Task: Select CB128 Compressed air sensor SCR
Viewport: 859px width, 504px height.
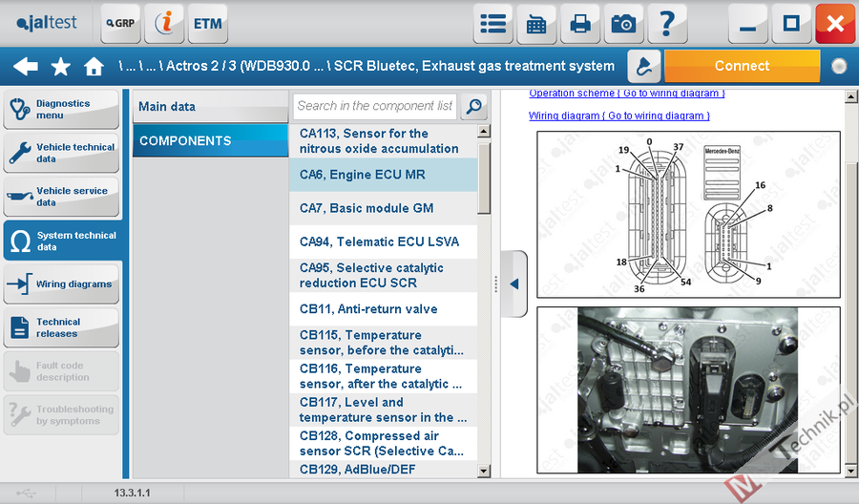Action: click(383, 443)
